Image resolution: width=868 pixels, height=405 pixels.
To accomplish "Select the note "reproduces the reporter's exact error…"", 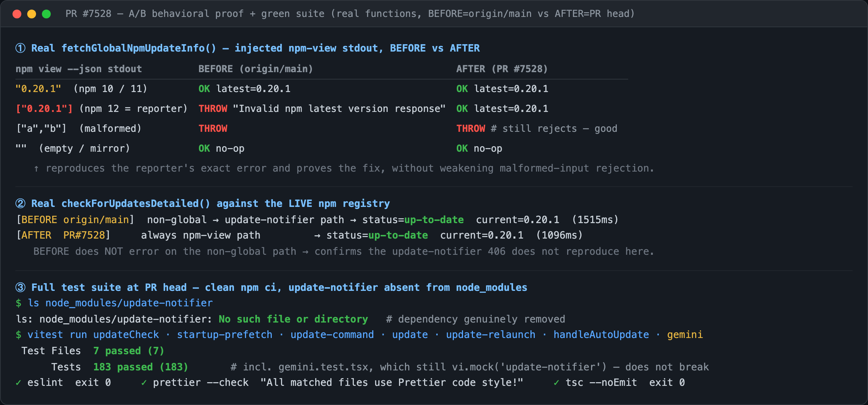I will 344,168.
